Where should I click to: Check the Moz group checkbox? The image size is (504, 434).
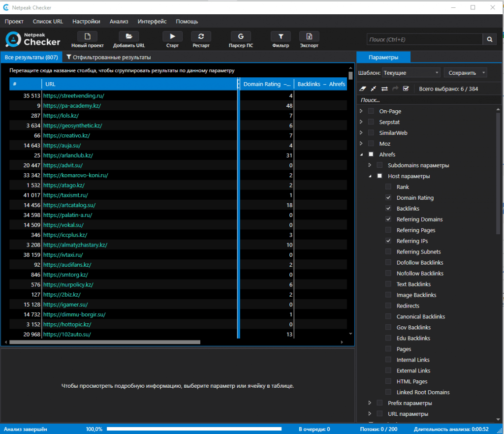(371, 144)
